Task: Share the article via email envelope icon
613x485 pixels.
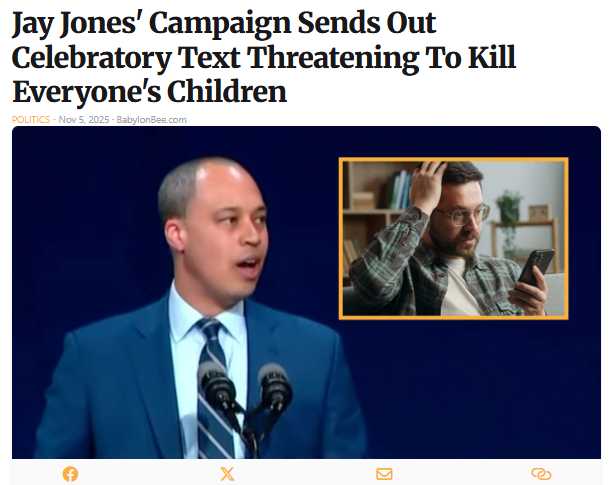Action: (x=384, y=474)
